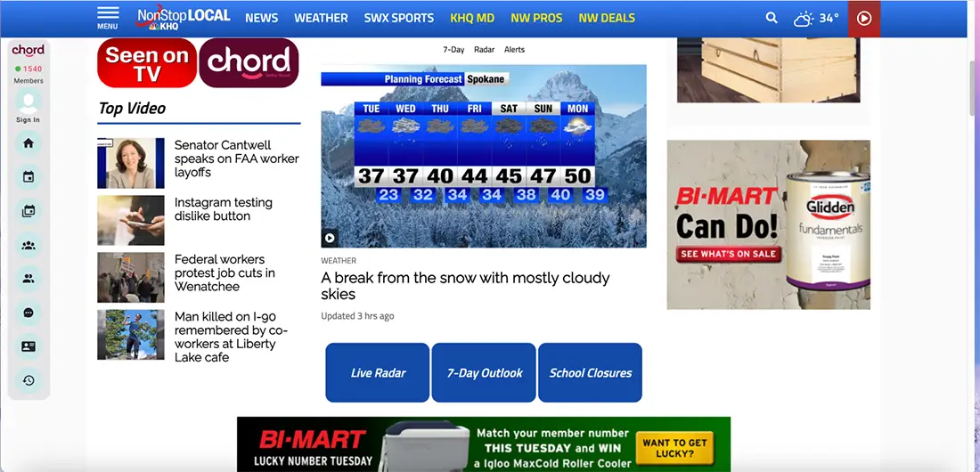The width and height of the screenshot is (980, 472).
Task: Click the 7-Day Outlook button
Action: (484, 372)
